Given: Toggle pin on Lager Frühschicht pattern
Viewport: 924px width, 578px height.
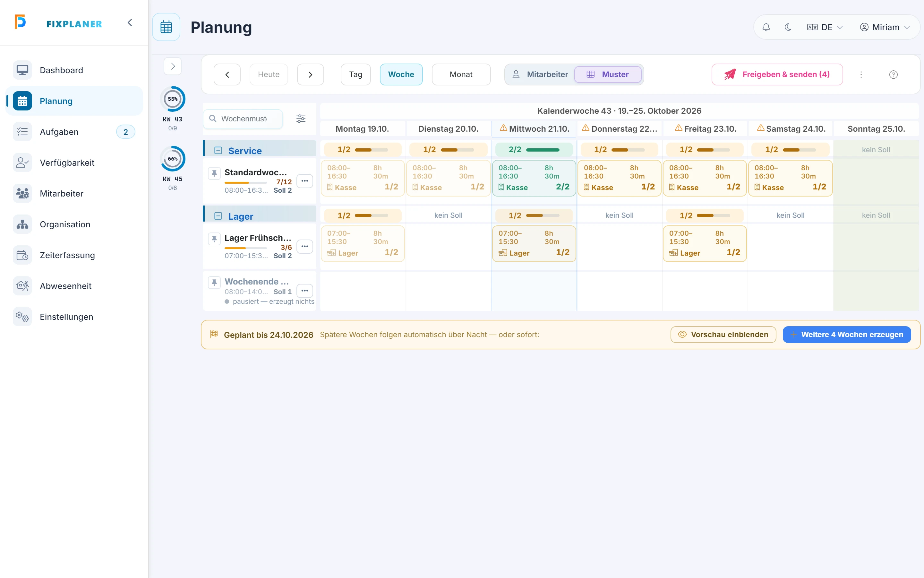Looking at the screenshot, I should point(214,239).
